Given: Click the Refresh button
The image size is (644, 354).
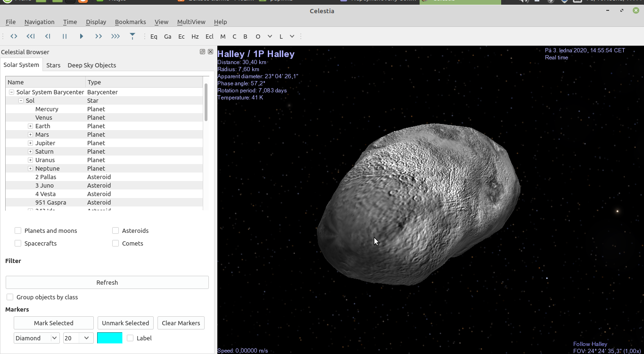Looking at the screenshot, I should tap(107, 282).
